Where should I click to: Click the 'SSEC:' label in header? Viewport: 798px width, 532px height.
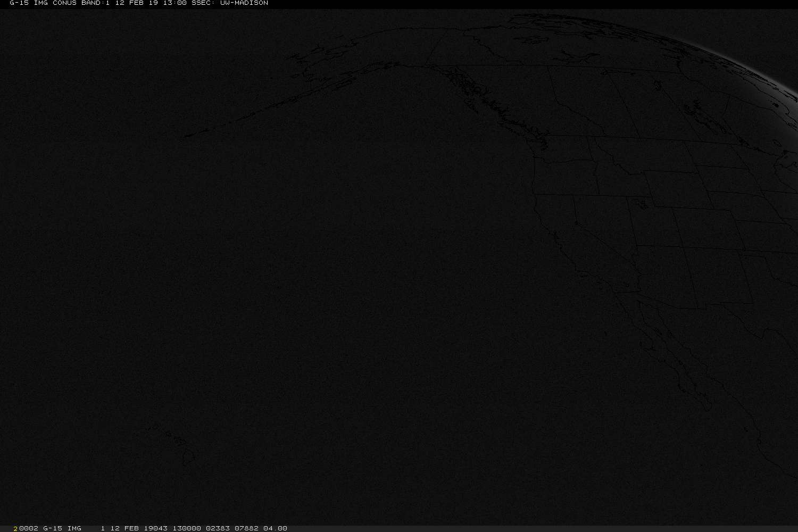(203, 3)
